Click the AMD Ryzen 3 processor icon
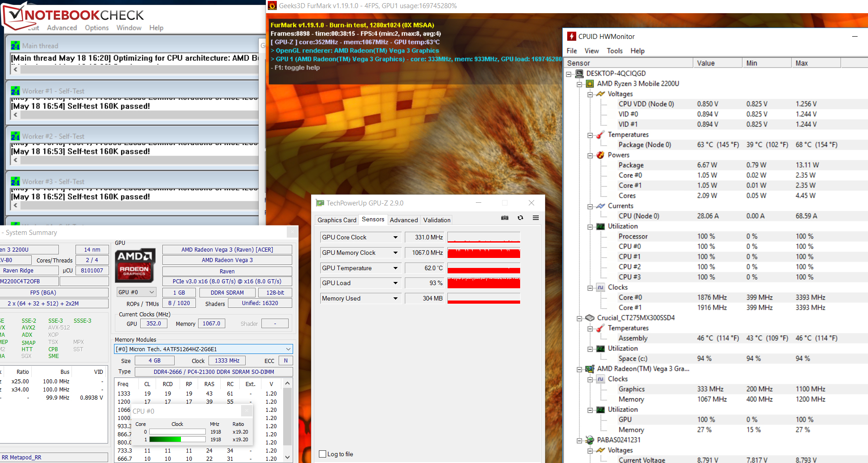This screenshot has height=463, width=868. pyautogui.click(x=590, y=84)
